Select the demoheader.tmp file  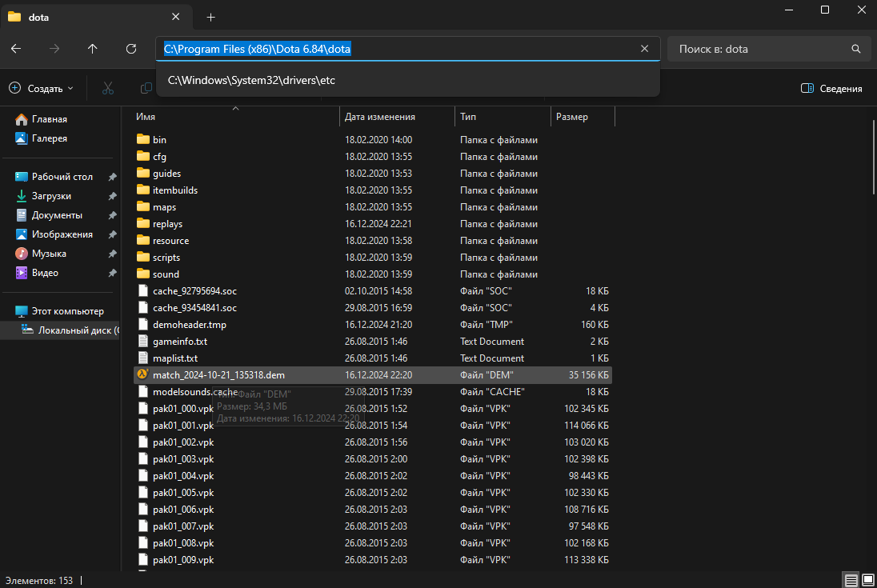[190, 324]
